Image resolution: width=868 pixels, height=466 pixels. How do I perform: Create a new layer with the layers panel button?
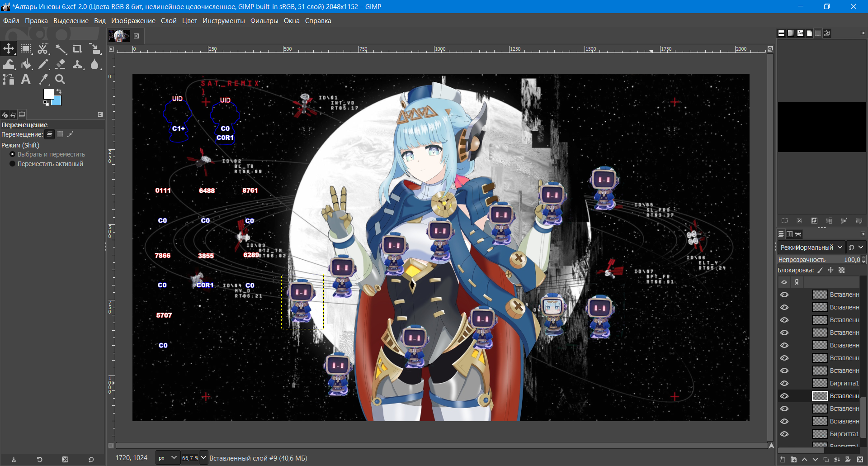tap(783, 460)
